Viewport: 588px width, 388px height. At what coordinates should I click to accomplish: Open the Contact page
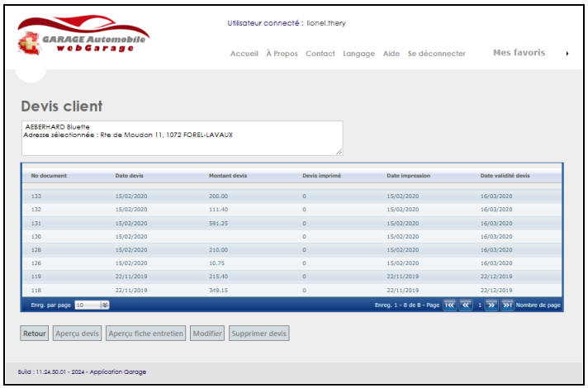tap(320, 54)
